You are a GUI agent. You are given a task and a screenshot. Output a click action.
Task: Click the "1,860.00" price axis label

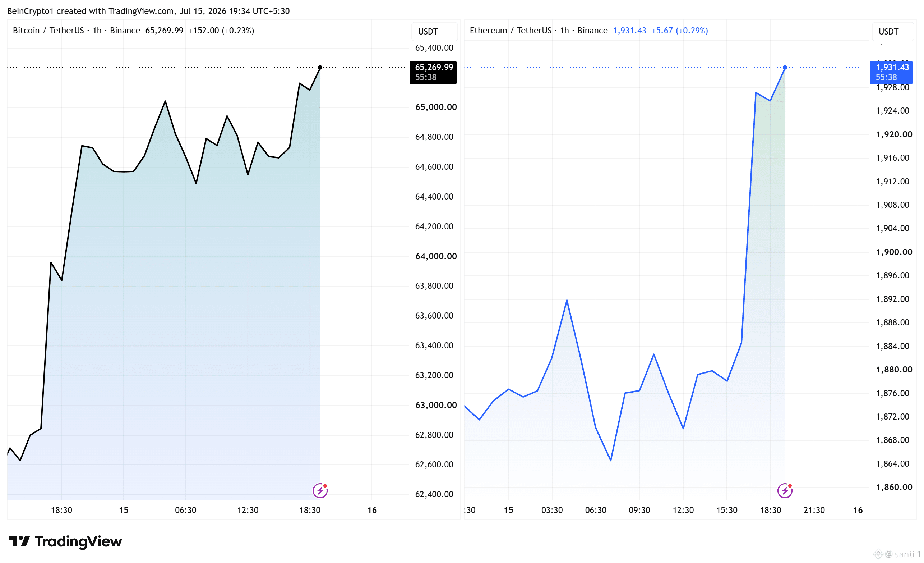[894, 487]
